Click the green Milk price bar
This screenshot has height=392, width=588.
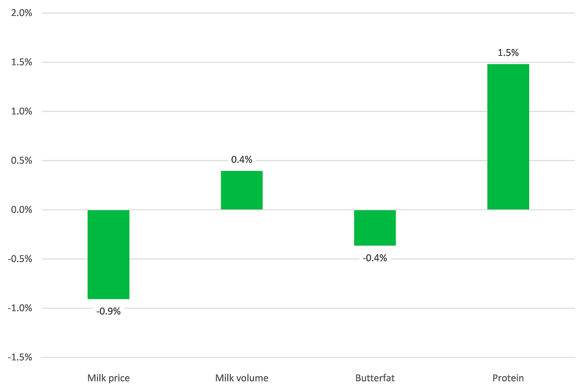click(108, 254)
